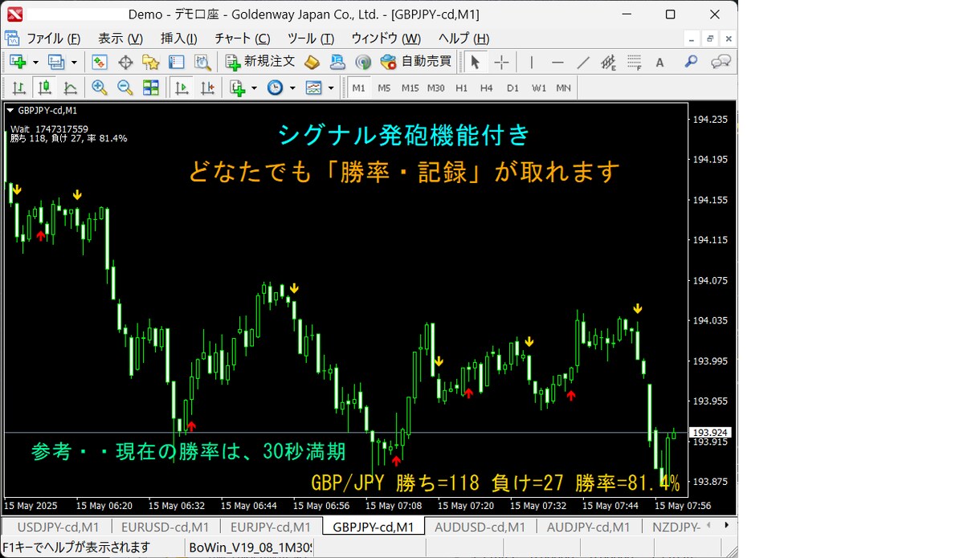Image resolution: width=980 pixels, height=558 pixels.
Task: Select the M1 timeframe
Action: [358, 88]
